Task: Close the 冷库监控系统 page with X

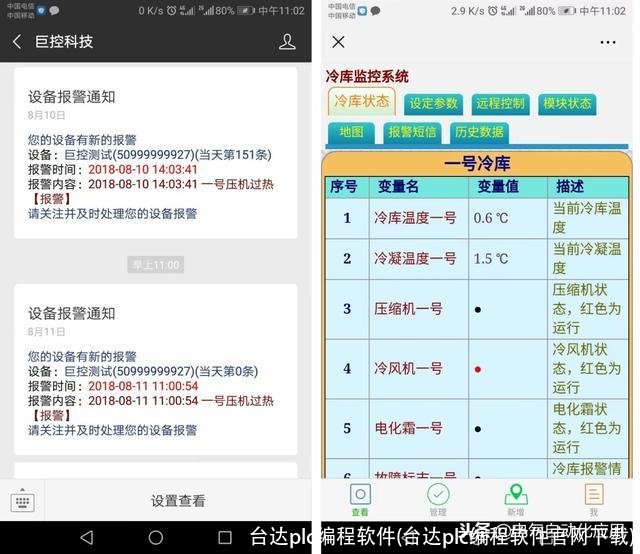Action: coord(338,42)
